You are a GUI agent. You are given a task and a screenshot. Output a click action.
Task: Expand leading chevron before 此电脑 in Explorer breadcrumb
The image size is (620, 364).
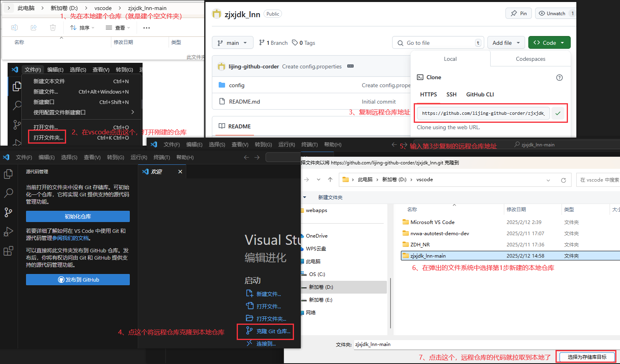click(x=9, y=8)
